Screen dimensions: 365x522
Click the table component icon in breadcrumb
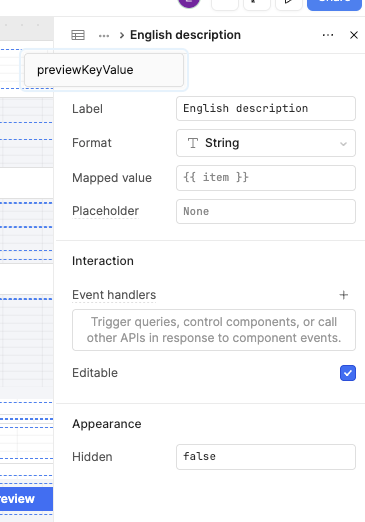coord(78,35)
